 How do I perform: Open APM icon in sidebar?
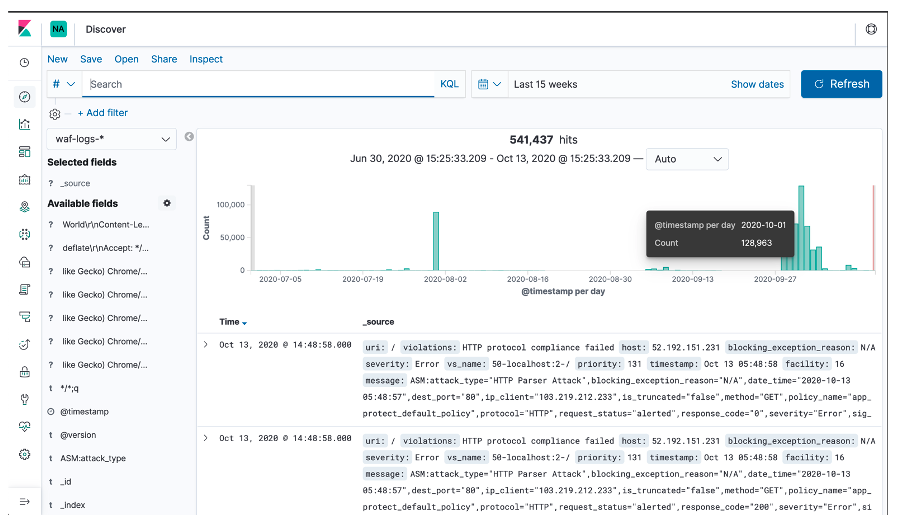(x=24, y=317)
